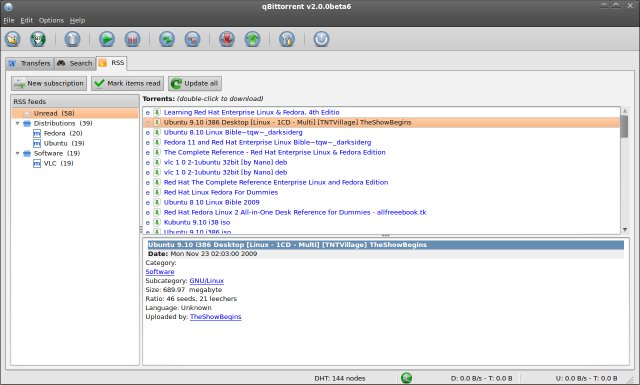Click the Ubuntu feed icon in tree
The image size is (640, 385).
click(x=37, y=143)
